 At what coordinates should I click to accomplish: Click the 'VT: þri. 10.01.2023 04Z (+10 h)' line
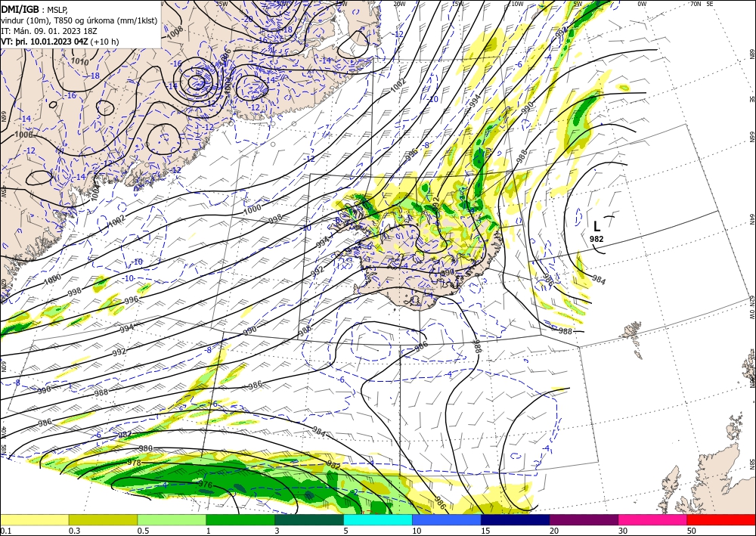tap(60, 42)
